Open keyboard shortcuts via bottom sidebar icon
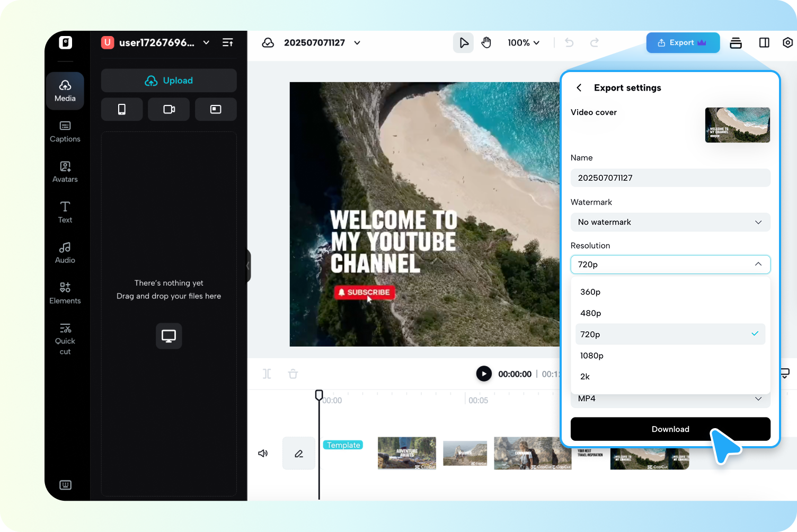 [65, 485]
